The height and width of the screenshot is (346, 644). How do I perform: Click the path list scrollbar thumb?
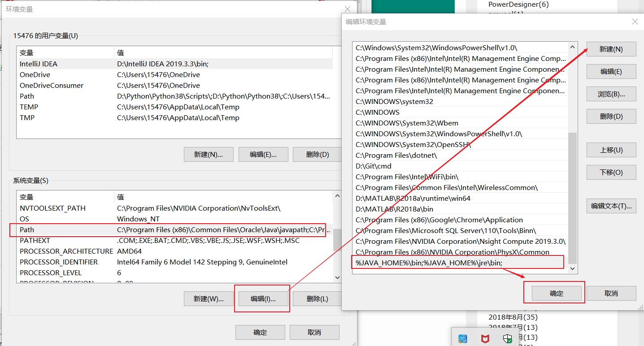pos(573,198)
